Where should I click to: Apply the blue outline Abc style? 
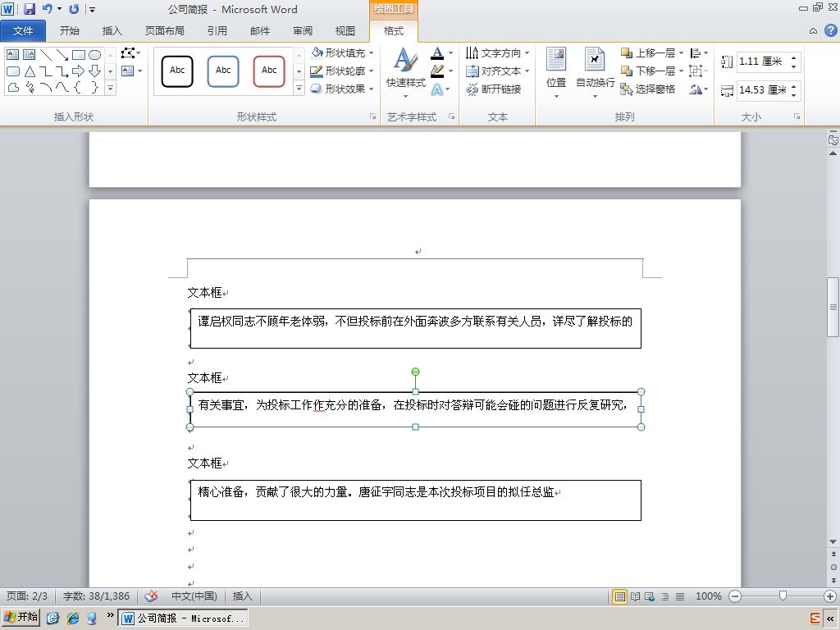click(x=223, y=71)
